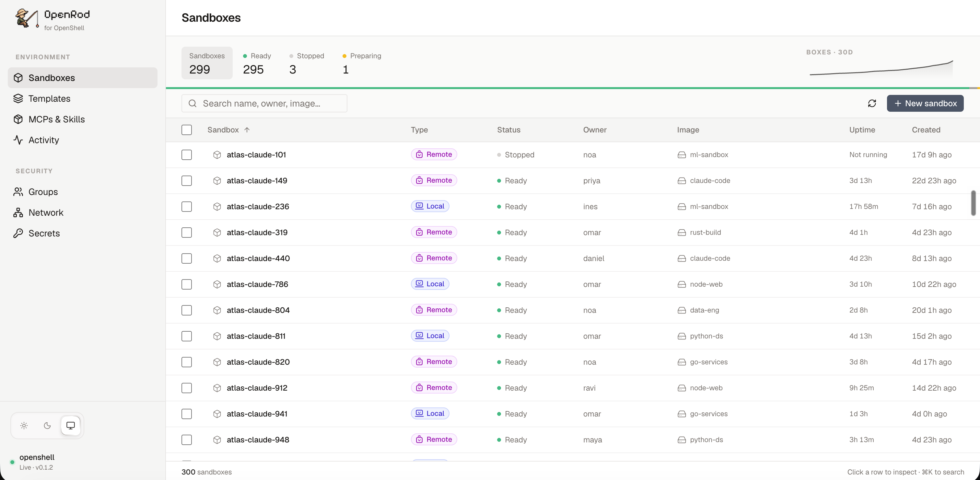The height and width of the screenshot is (480, 980).
Task: Open the Secrets page
Action: click(x=83, y=233)
